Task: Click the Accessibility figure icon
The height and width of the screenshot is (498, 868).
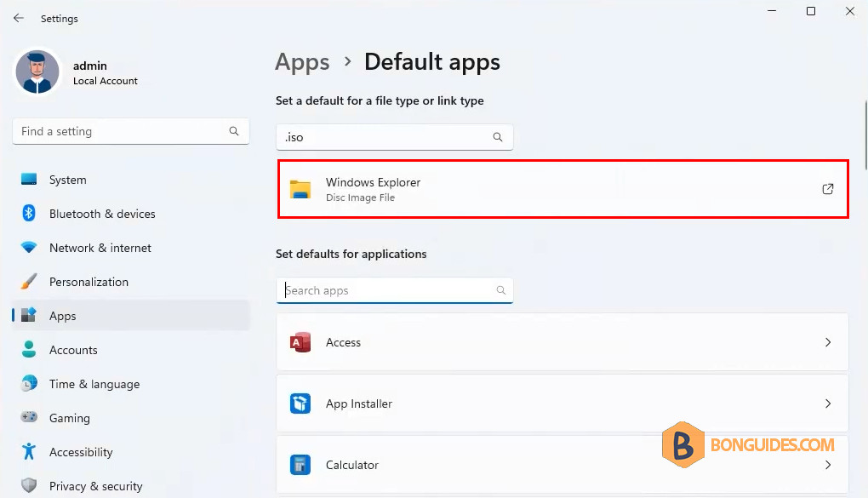Action: 29,451
